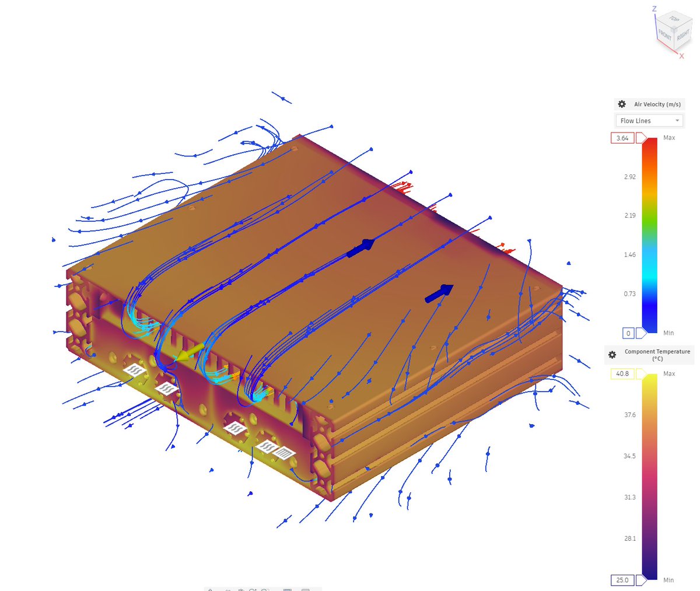The image size is (700, 591).
Task: Click the 2.92 velocity scale label
Action: [x=629, y=177]
